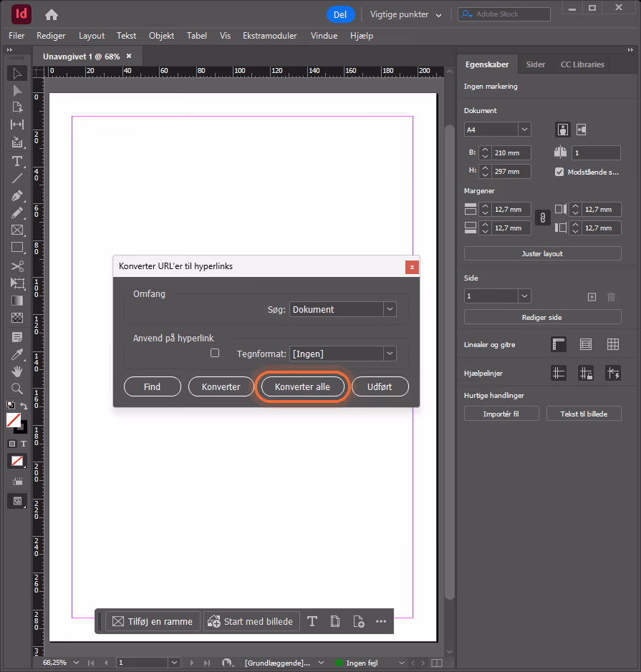Viewport: 641px width, 672px height.
Task: Click the Adobe Stock search field
Action: [504, 14]
